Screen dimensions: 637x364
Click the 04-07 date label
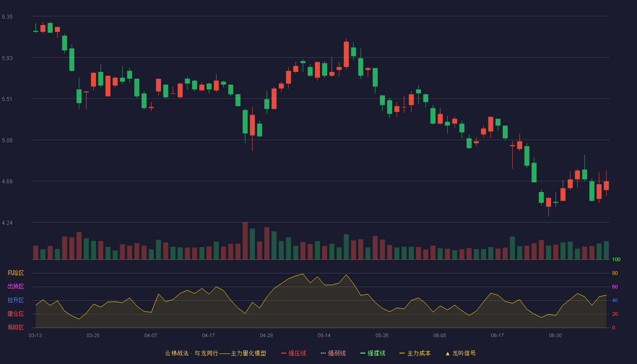coord(151,335)
